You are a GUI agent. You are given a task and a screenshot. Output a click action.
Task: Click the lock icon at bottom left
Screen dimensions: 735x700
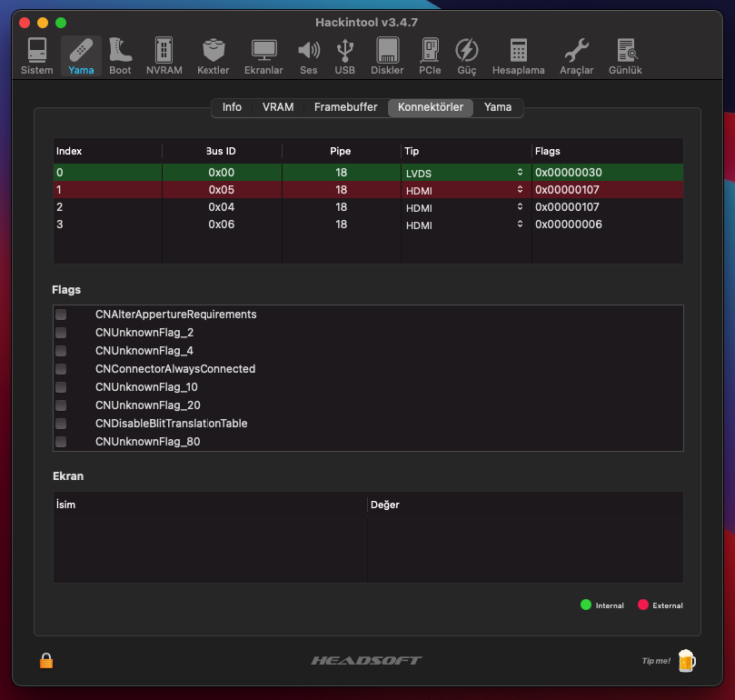45,660
